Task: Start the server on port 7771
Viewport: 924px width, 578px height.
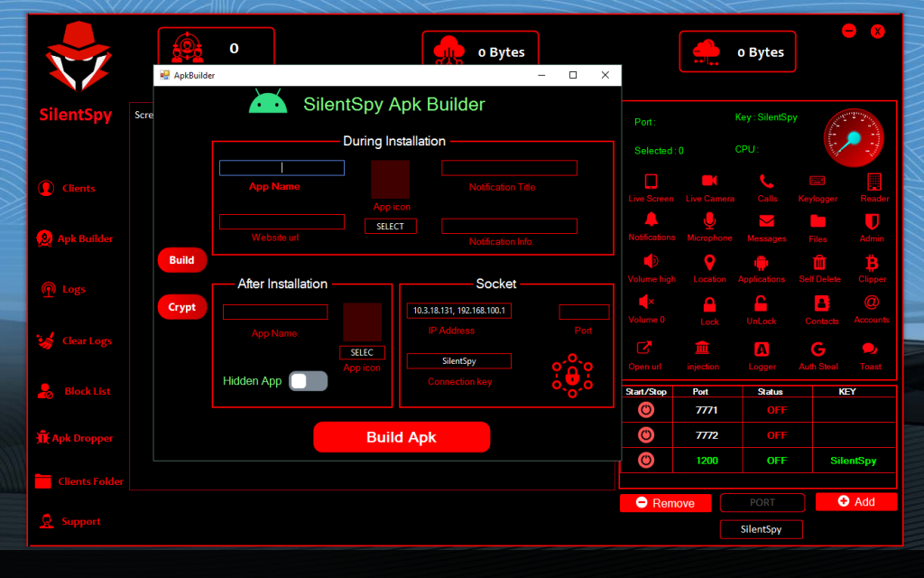Action: click(x=648, y=409)
